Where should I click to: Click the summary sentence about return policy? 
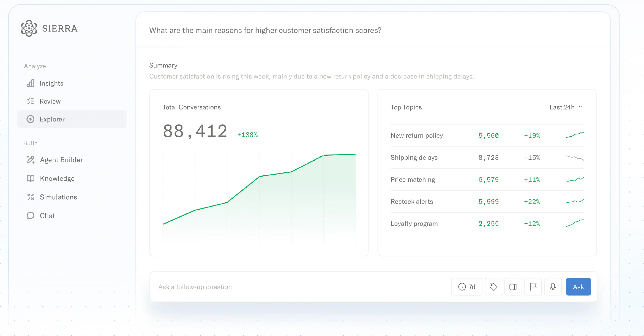tap(312, 76)
